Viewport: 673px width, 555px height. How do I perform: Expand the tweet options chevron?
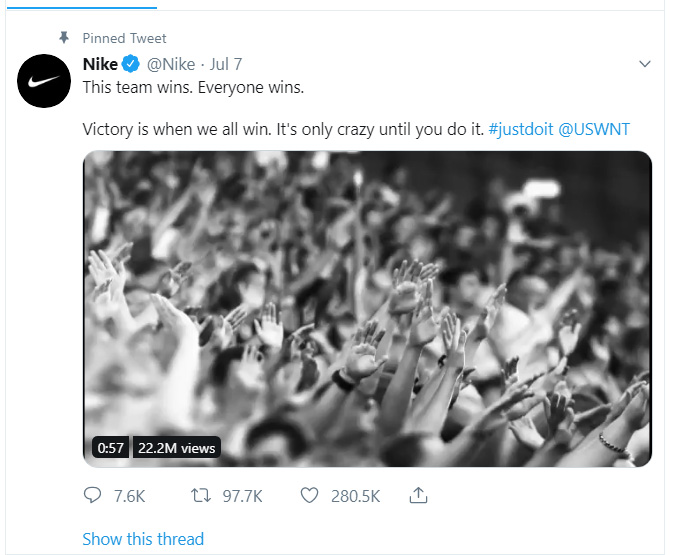point(645,64)
